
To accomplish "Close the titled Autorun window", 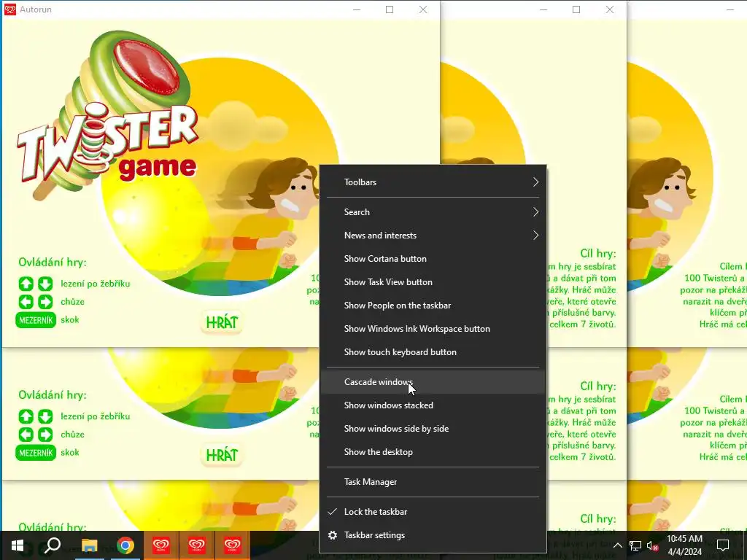I will (423, 9).
